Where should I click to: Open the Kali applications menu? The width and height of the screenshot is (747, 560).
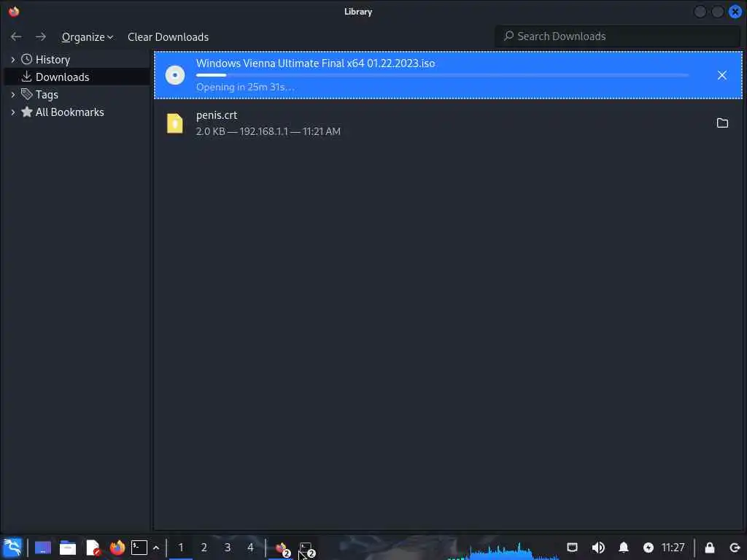coord(12,548)
